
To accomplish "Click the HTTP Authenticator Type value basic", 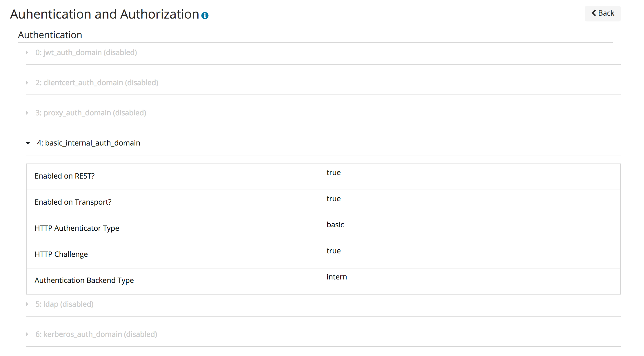I will click(x=335, y=225).
